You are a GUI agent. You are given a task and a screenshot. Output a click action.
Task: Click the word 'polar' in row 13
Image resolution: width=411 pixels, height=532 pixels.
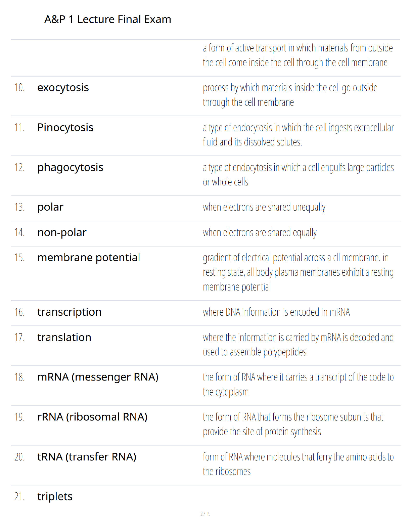tap(50, 207)
